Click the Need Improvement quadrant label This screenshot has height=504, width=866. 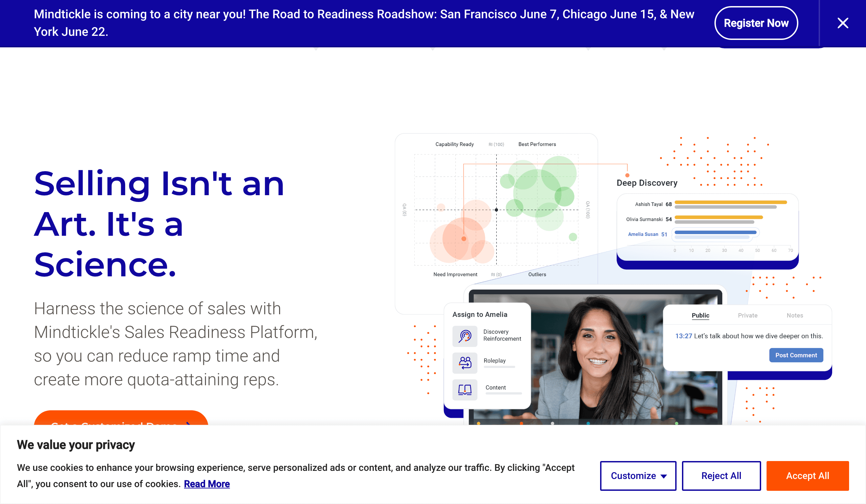coord(455,275)
